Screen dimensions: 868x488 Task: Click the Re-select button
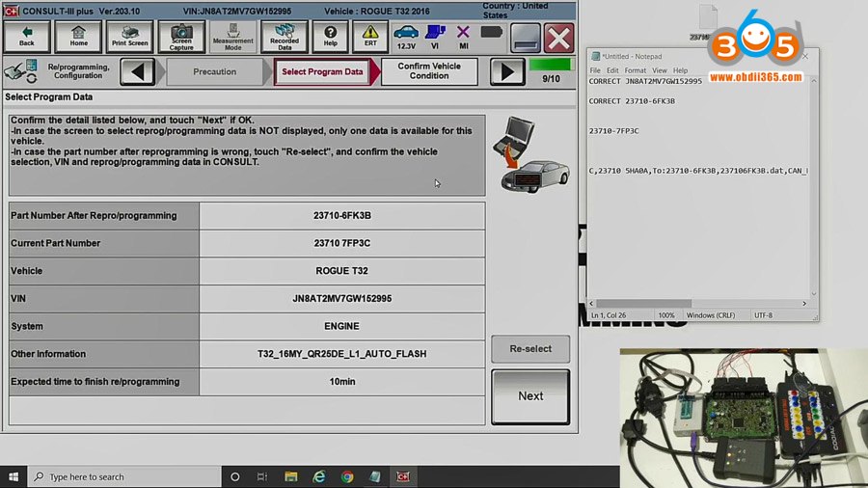point(530,348)
